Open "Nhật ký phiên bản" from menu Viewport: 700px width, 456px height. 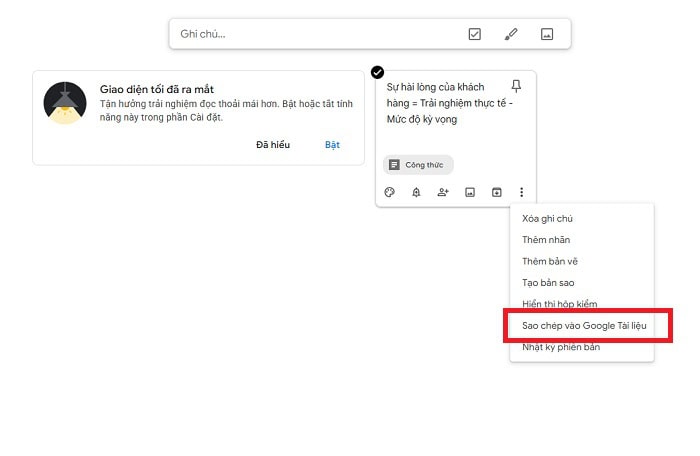[560, 347]
